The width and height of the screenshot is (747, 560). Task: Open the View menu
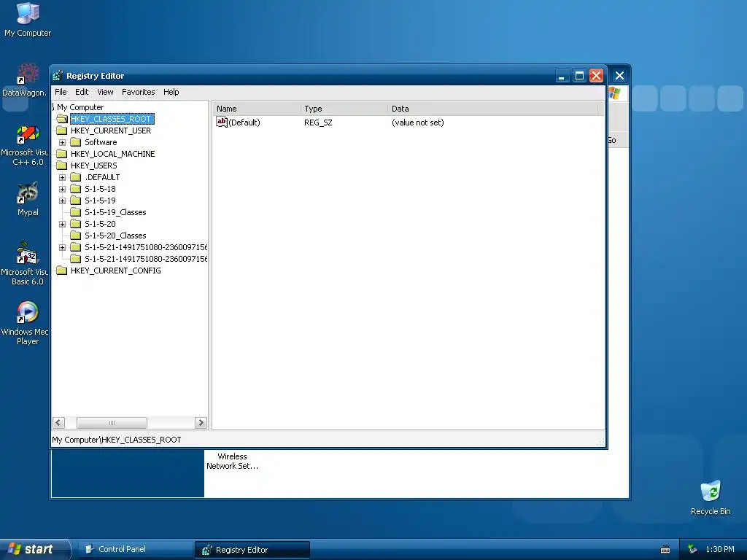click(105, 92)
